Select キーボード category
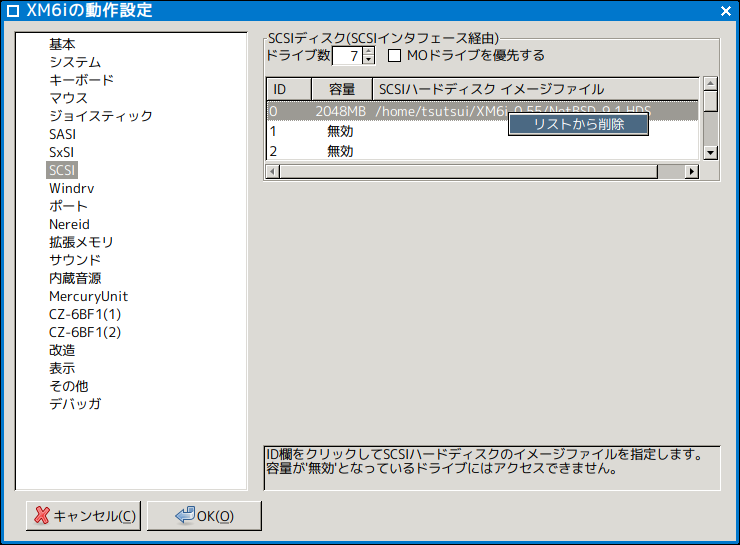The width and height of the screenshot is (740, 545). click(x=81, y=80)
